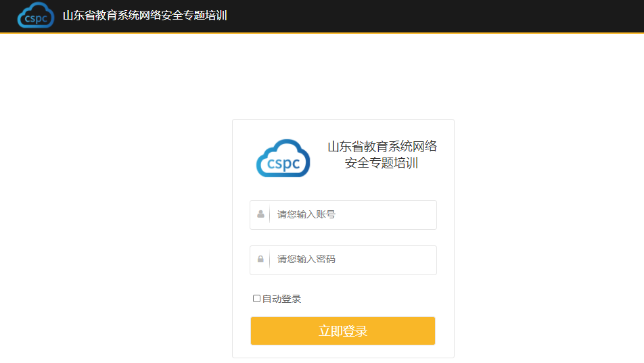Click the 自动登录 label text
Viewport: 644px width, 363px height.
(281, 299)
